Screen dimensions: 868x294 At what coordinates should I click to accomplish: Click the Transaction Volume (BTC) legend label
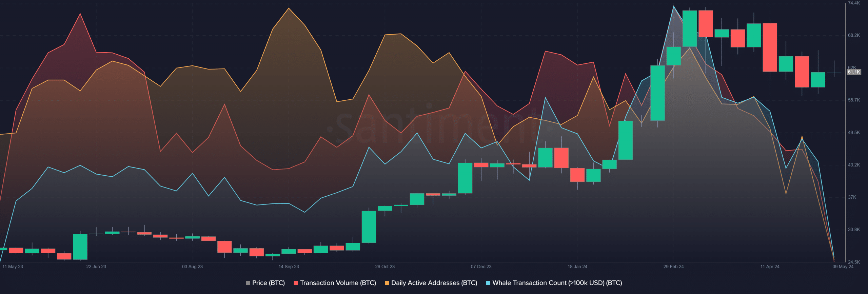(x=338, y=283)
